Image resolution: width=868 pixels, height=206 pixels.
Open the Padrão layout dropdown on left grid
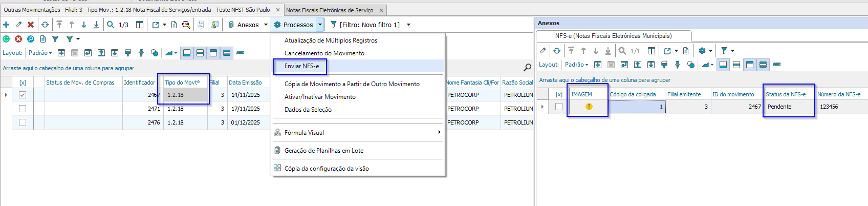(x=40, y=53)
